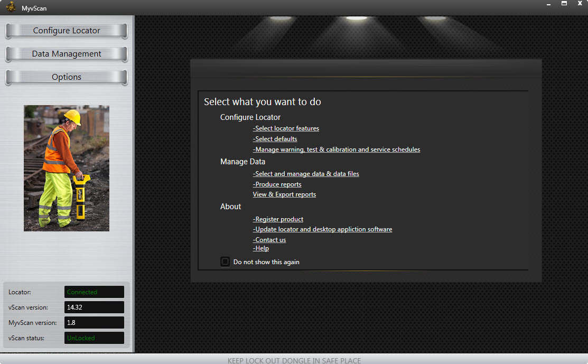Click the Do not show this again label
This screenshot has height=364, width=588.
coord(266,262)
